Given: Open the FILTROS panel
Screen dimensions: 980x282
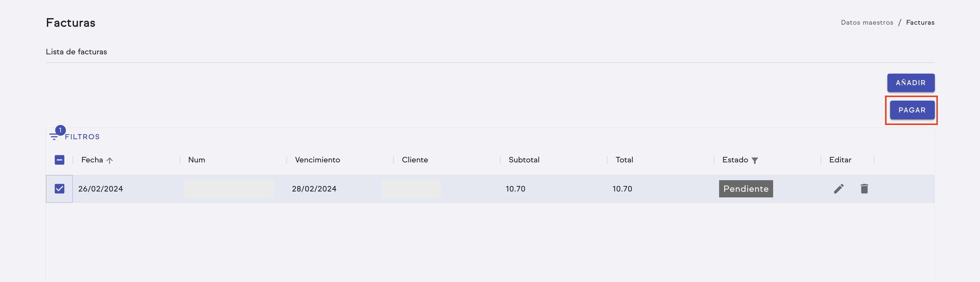Looking at the screenshot, I should [82, 137].
